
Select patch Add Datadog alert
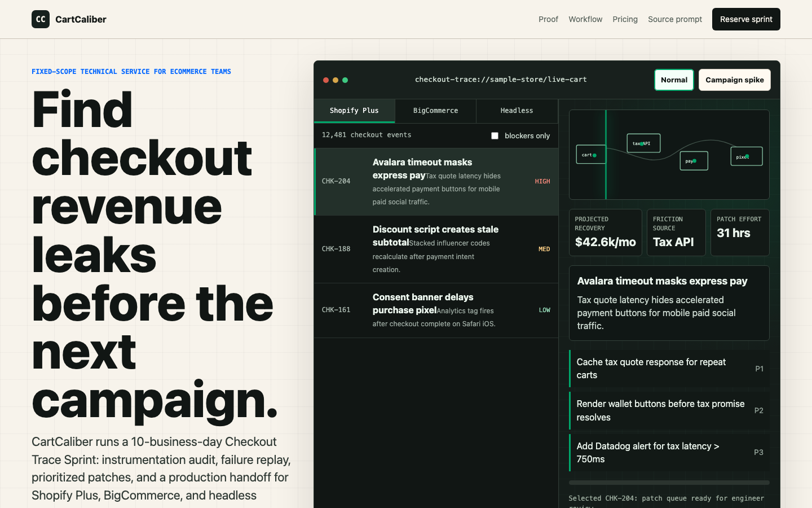point(669,453)
